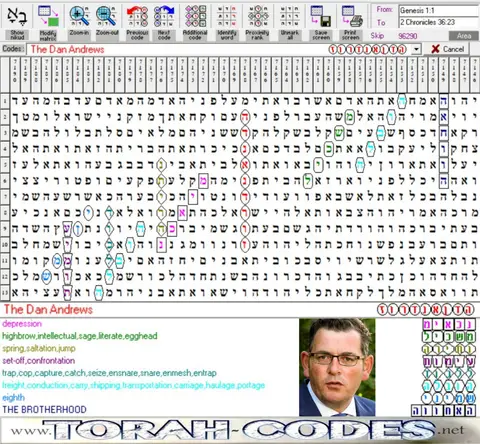Select the term 'eighth' in the list
Viewport: 480px width, 444px height.
coord(13,398)
